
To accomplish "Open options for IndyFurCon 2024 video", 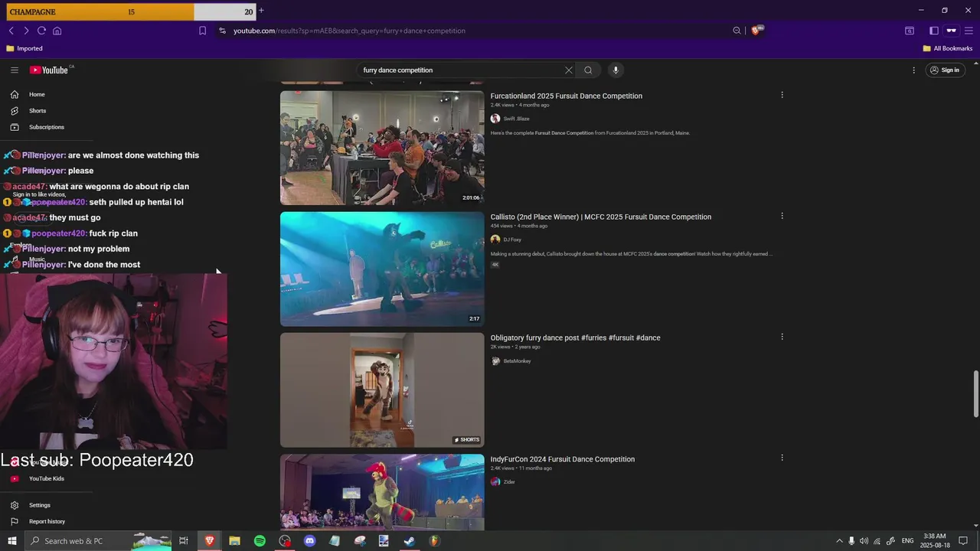I will [782, 458].
